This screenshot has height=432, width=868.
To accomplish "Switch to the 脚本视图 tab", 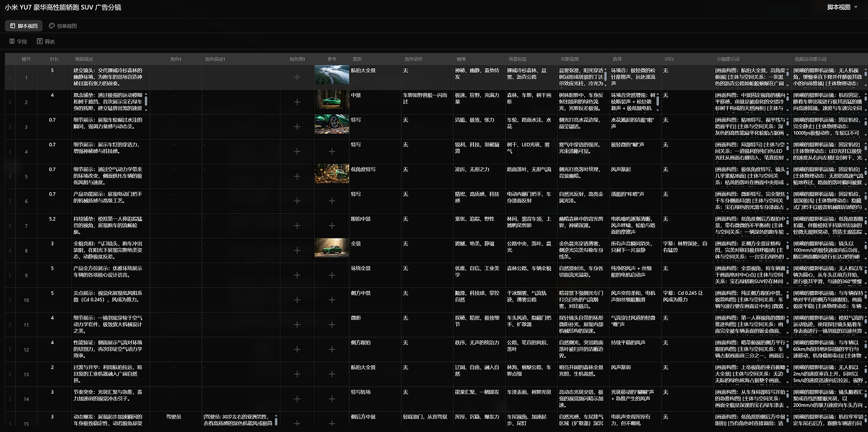I will 23,26.
